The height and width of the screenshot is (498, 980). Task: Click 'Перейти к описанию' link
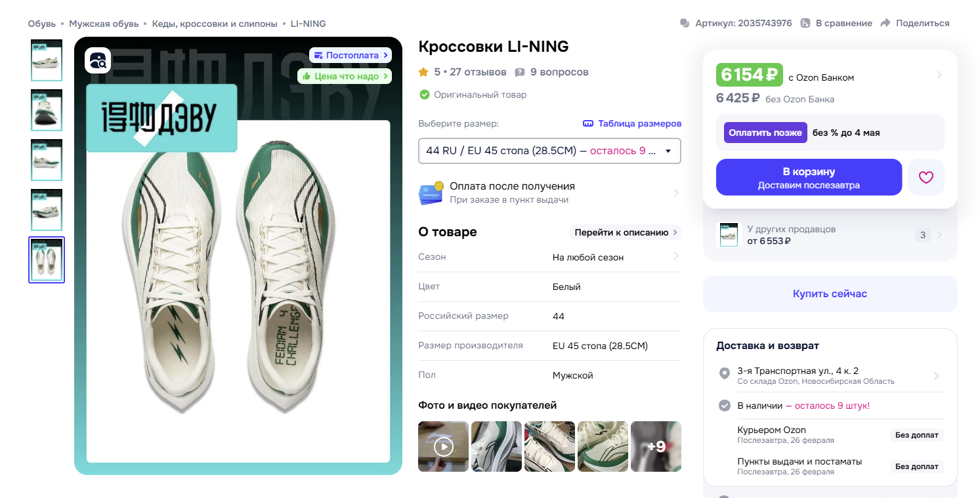tap(626, 232)
